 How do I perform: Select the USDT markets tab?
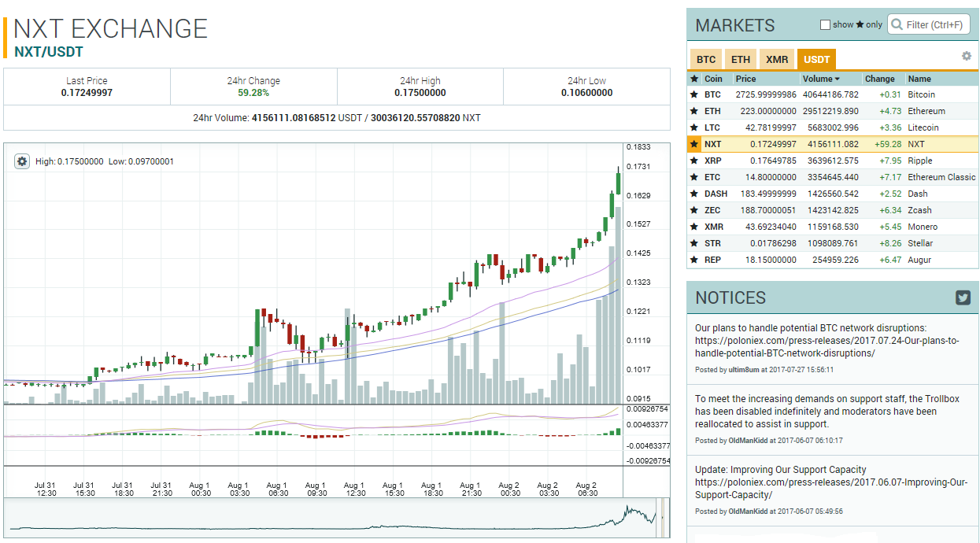816,60
